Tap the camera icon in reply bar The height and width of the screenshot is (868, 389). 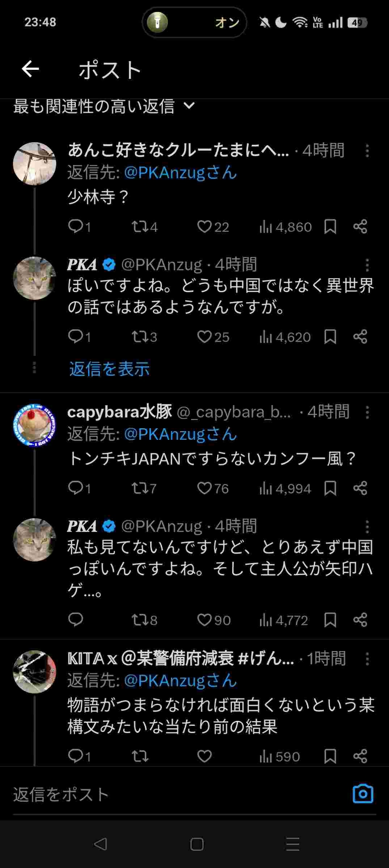pos(363,794)
